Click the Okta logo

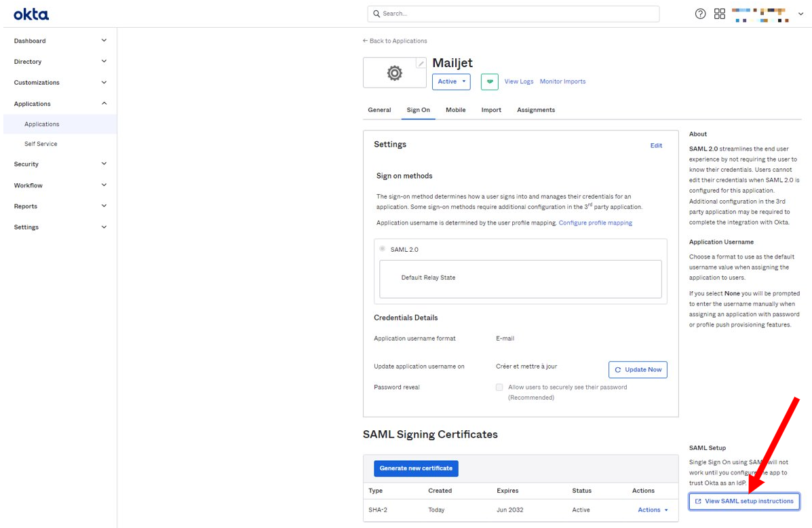(x=31, y=14)
